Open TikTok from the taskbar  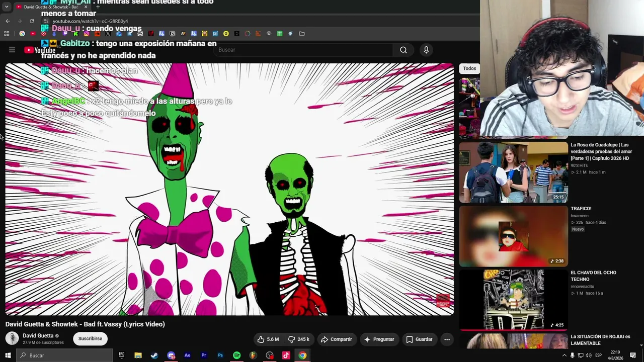click(x=286, y=355)
